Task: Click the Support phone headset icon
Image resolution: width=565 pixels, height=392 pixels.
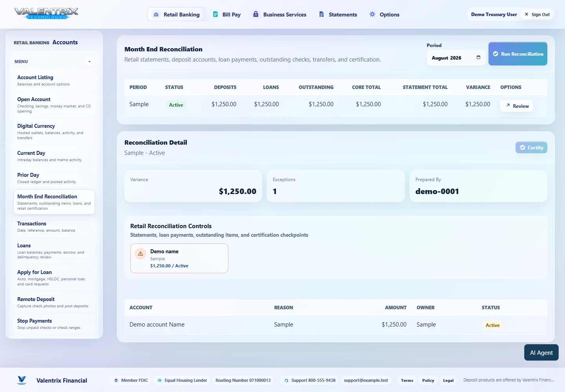Action: (286, 380)
